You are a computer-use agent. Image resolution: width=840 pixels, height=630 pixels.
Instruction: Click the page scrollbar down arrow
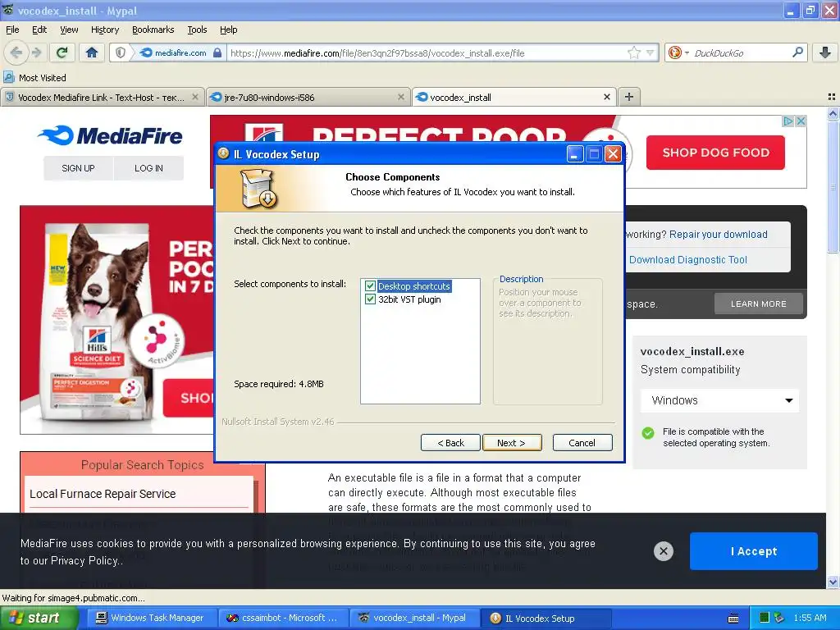pyautogui.click(x=833, y=582)
